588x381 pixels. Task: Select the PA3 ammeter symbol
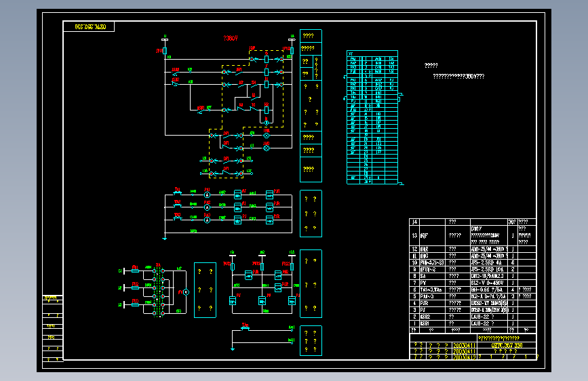click(207, 220)
